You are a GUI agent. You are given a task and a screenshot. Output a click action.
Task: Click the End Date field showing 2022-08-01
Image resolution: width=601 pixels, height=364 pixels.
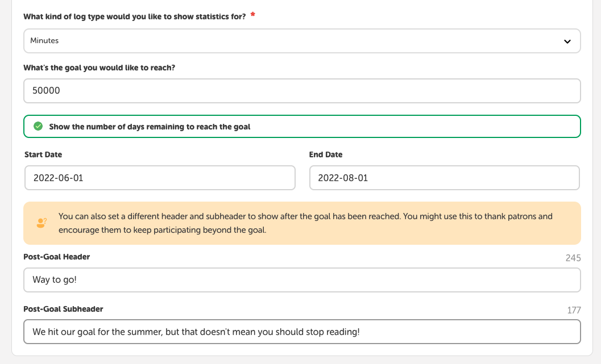click(444, 177)
